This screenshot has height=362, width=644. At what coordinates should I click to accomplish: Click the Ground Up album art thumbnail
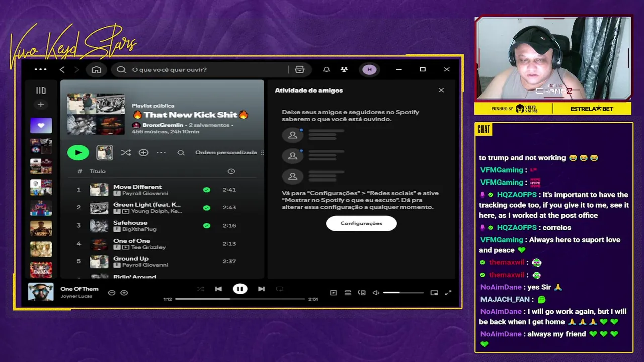tap(99, 261)
